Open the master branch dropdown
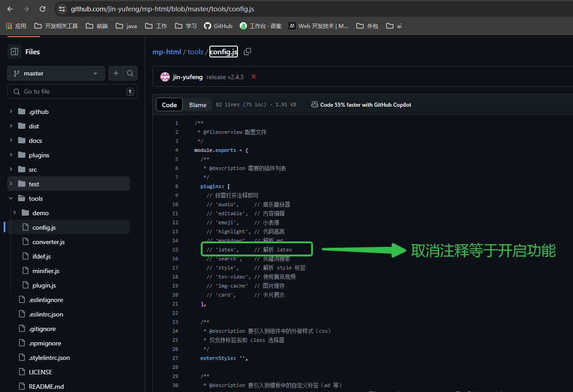573x392 pixels. pos(56,73)
